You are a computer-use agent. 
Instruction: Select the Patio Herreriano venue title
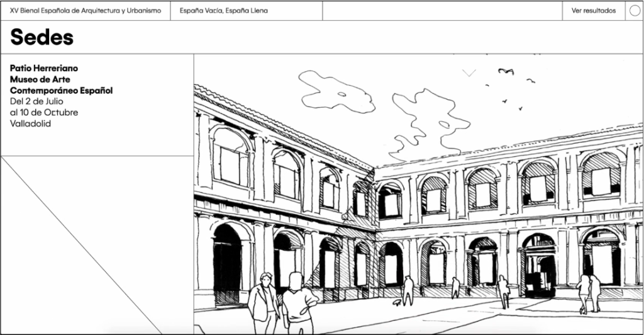61,79
